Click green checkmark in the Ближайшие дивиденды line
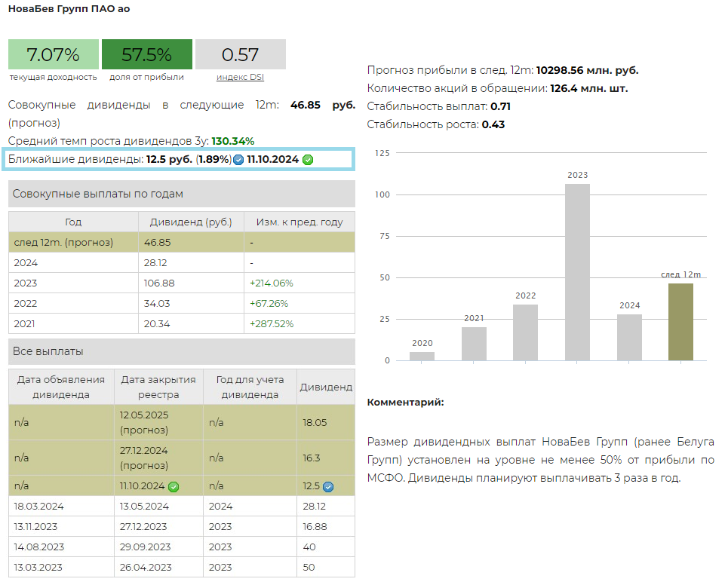 (308, 160)
